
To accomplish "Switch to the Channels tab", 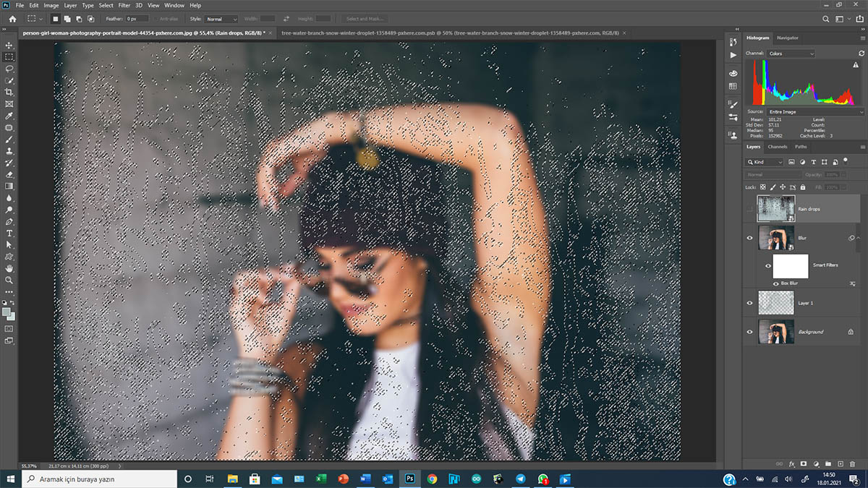I will [778, 147].
